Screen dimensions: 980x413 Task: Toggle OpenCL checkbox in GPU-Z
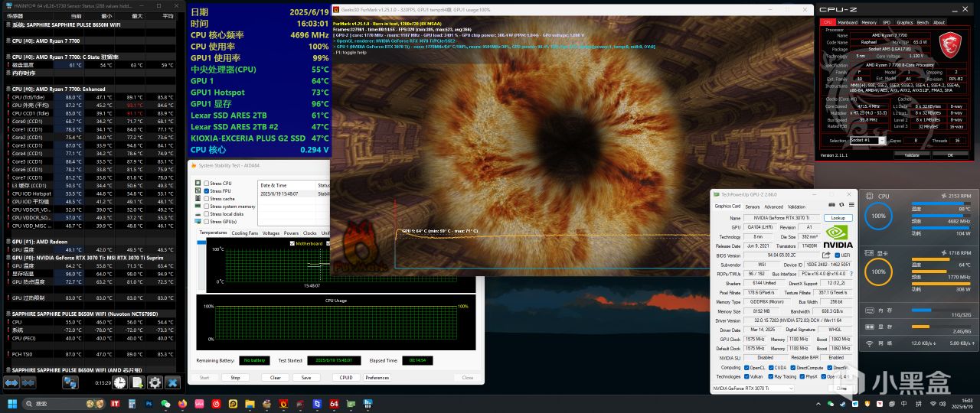coord(746,368)
